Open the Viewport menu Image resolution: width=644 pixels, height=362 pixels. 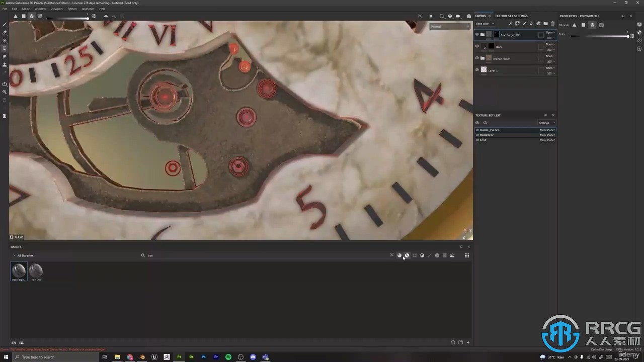pos(57,9)
